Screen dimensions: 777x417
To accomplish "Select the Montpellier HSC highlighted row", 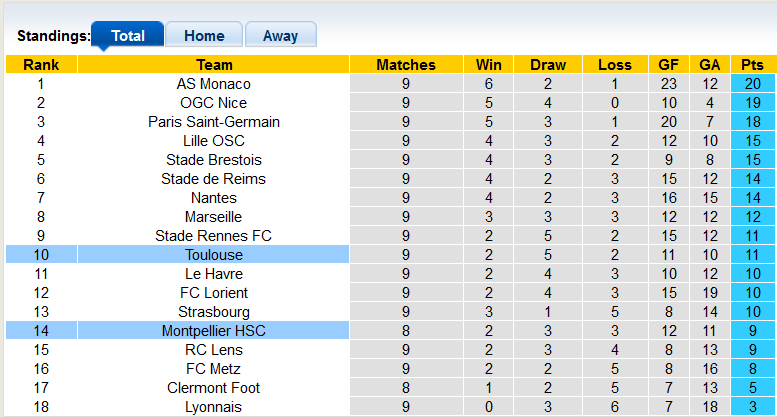I will tap(213, 331).
